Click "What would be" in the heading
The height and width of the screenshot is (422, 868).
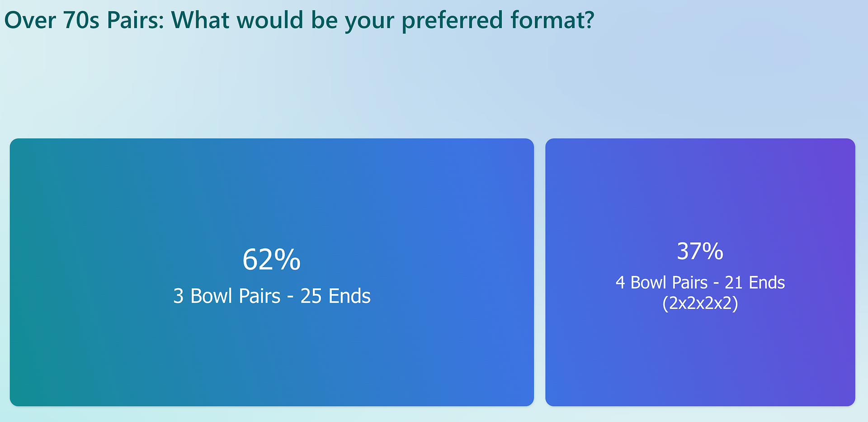[x=255, y=21]
